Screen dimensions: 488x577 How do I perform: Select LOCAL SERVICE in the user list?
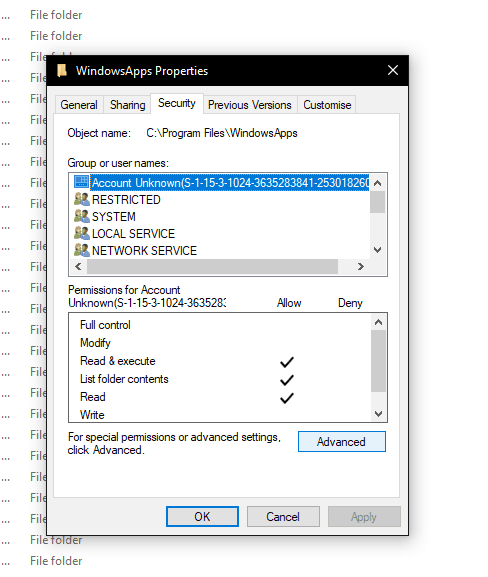[x=133, y=234]
